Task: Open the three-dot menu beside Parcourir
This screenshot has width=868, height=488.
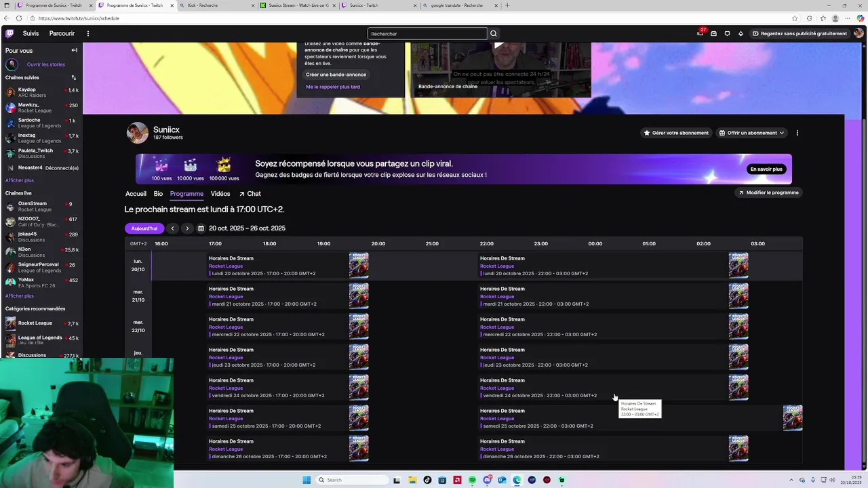Action: [x=87, y=33]
